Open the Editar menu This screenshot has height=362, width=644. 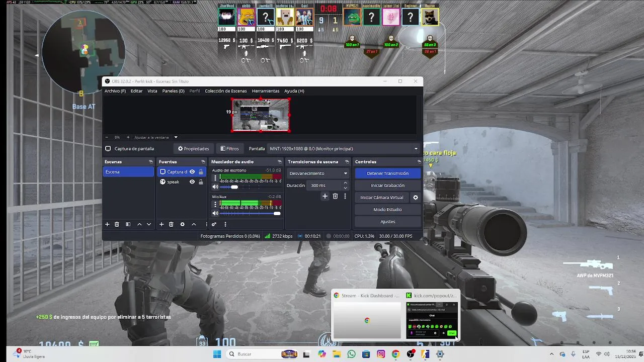click(x=136, y=91)
